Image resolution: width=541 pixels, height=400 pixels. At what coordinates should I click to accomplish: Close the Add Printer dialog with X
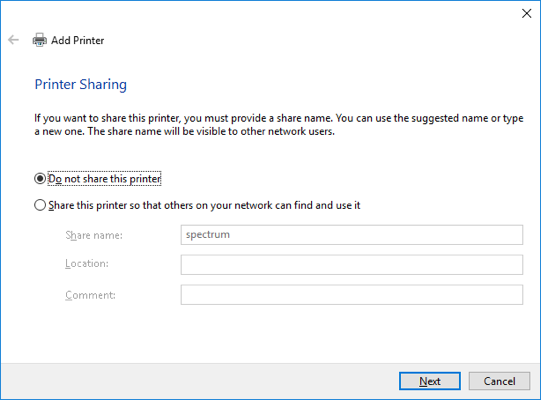click(x=527, y=13)
